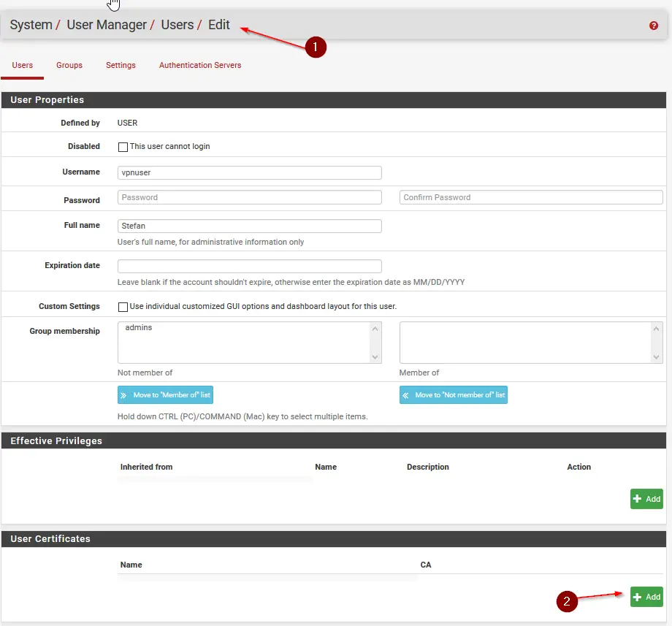Screen dimensions: 672x626
Task: Tick the 'This user cannot login' checkbox
Action: point(123,147)
